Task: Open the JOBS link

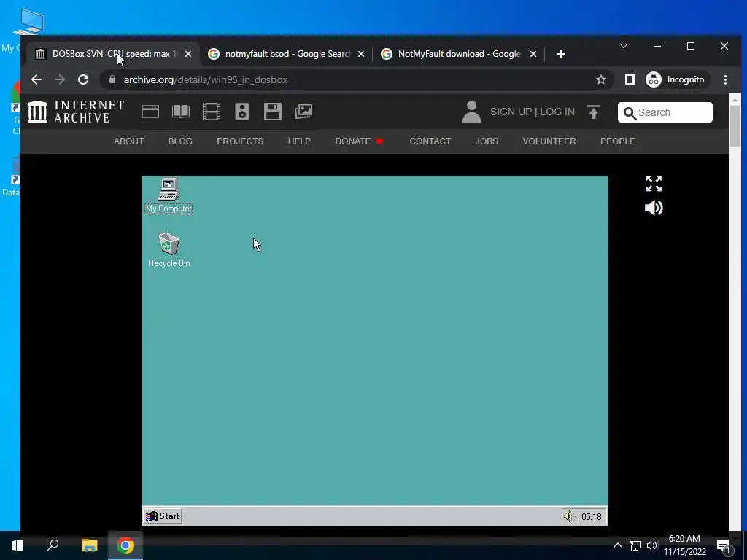Action: [487, 141]
